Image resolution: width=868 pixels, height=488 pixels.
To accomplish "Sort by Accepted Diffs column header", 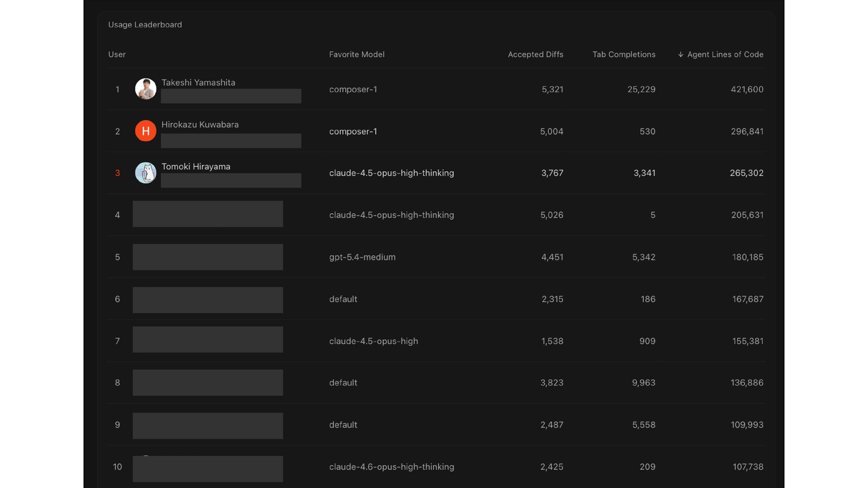I will [535, 55].
